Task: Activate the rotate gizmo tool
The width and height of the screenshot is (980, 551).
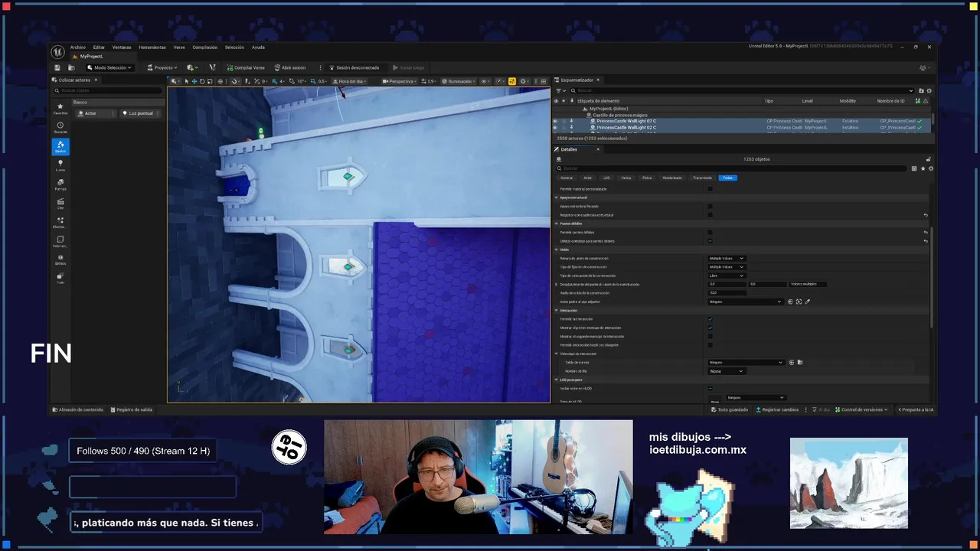Action: 201,81
